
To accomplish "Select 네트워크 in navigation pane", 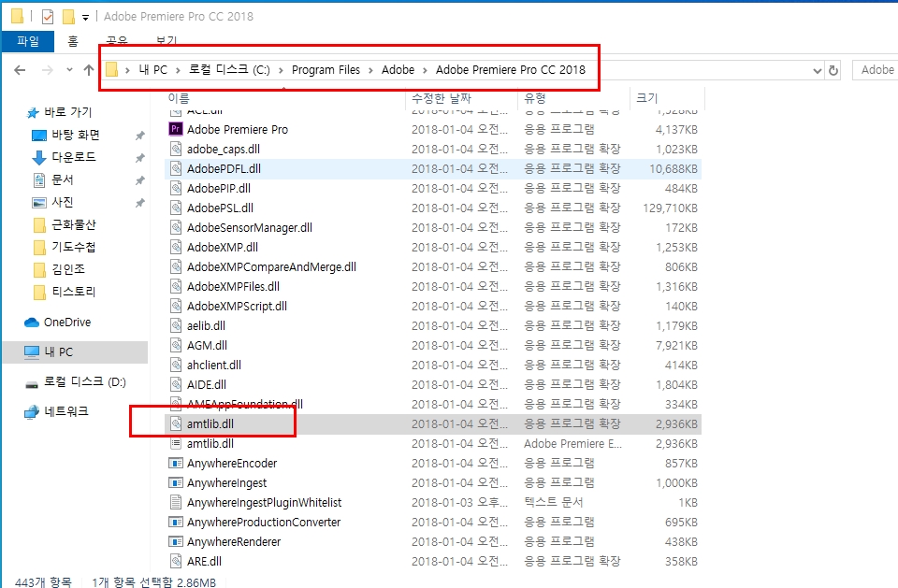I will click(65, 411).
